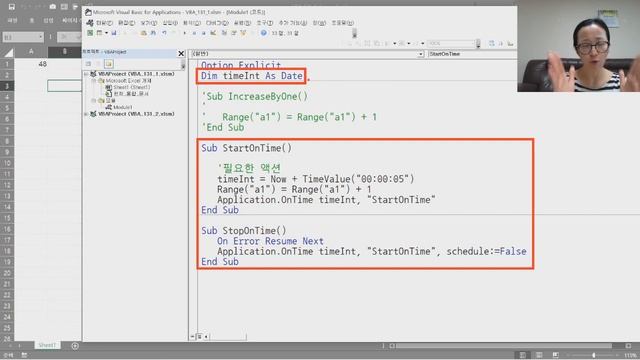Click the VBA menu bar system icon
640x360 pixels.
tap(90, 23)
